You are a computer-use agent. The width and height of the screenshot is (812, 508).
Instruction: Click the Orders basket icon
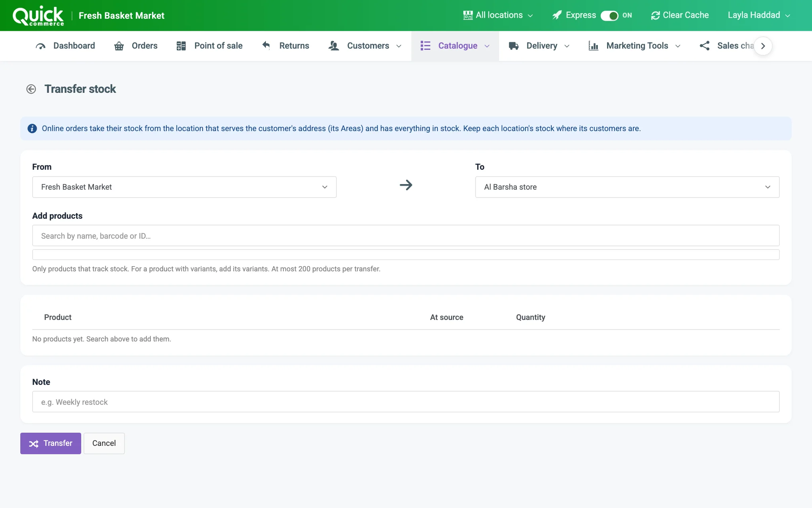click(119, 46)
